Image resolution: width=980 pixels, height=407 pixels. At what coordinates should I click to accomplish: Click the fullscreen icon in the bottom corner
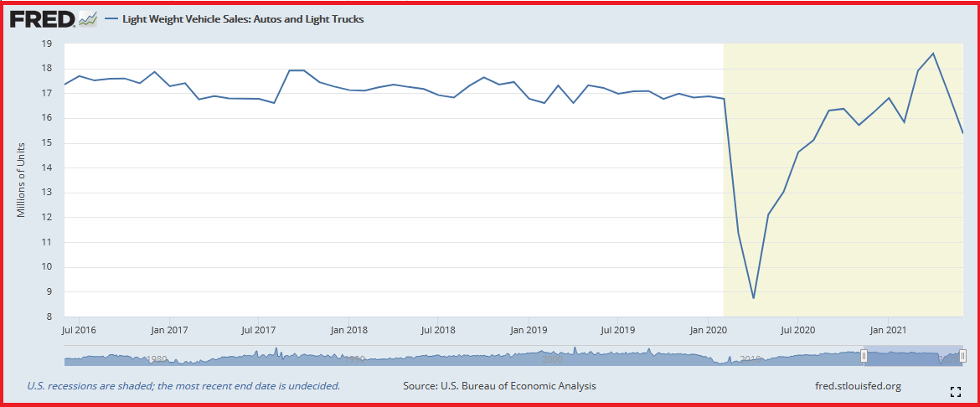955,392
